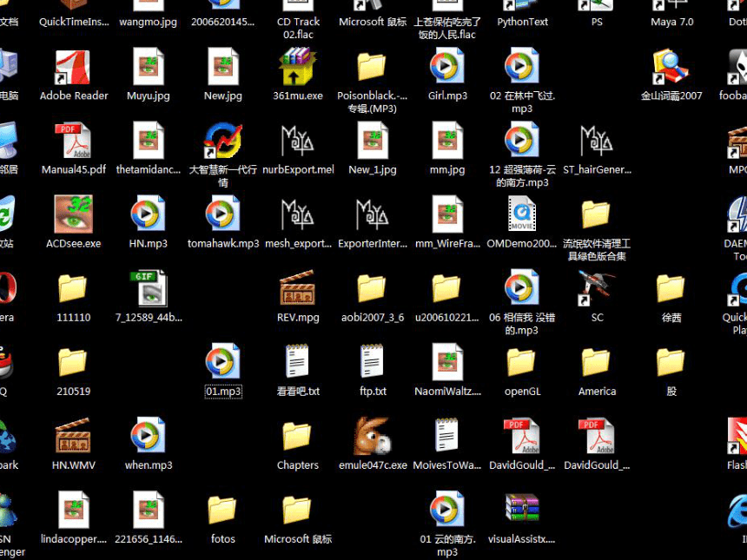This screenshot has width=747, height=560.
Task: Click the 徐茜 folder
Action: tap(671, 288)
